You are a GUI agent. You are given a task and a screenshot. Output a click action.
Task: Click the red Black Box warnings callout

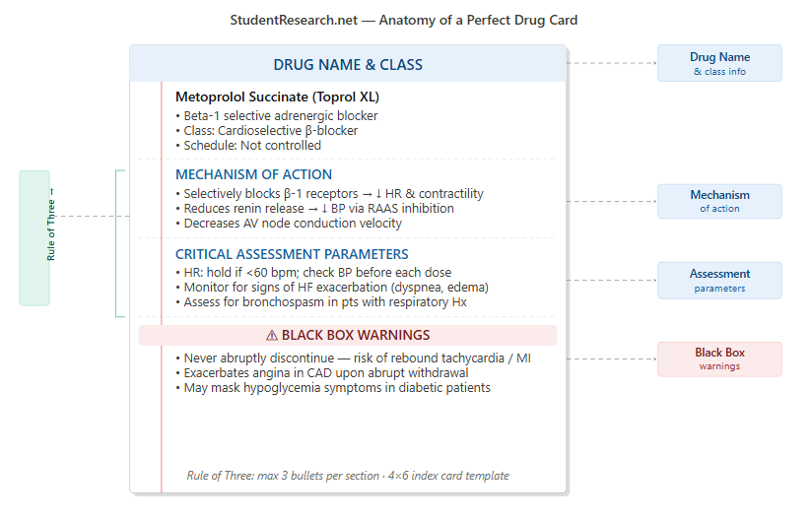click(x=719, y=358)
